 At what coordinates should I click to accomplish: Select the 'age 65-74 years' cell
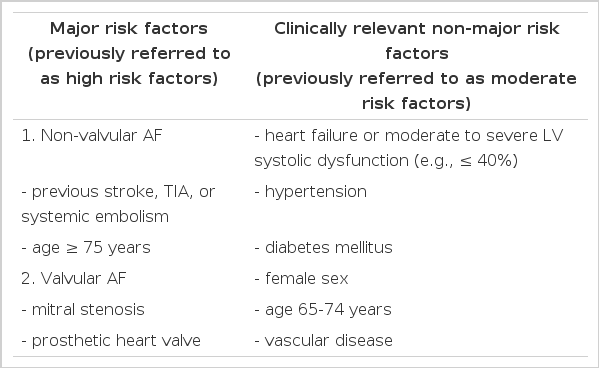click(323, 310)
